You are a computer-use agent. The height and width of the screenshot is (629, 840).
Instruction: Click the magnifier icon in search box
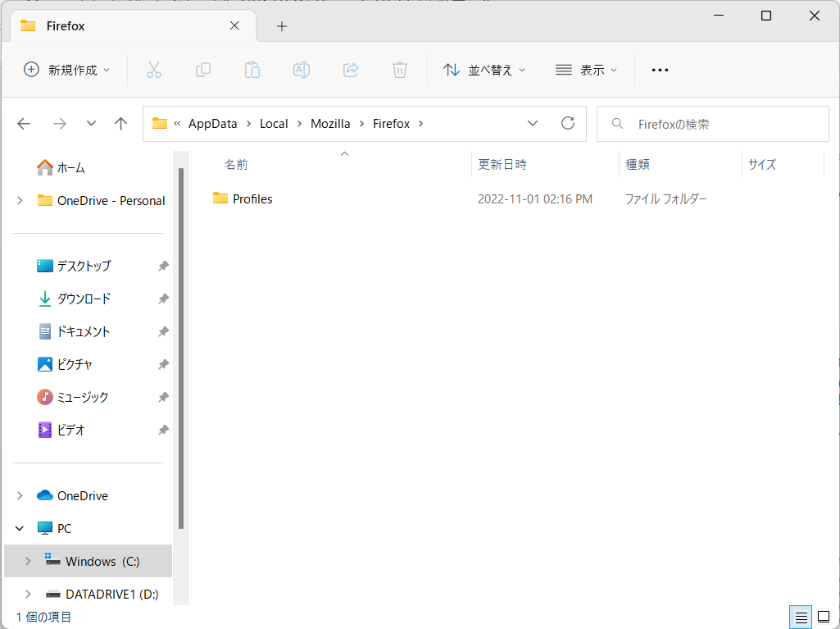[x=617, y=124]
